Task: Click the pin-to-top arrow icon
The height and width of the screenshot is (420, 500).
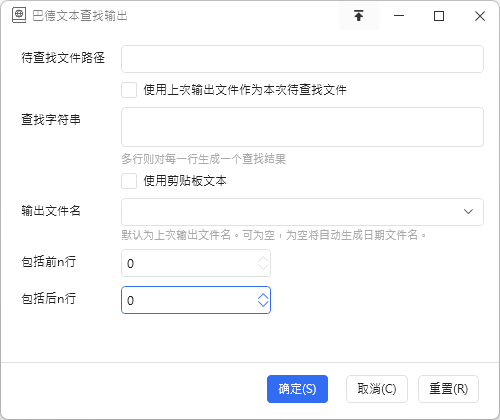Action: pos(359,16)
